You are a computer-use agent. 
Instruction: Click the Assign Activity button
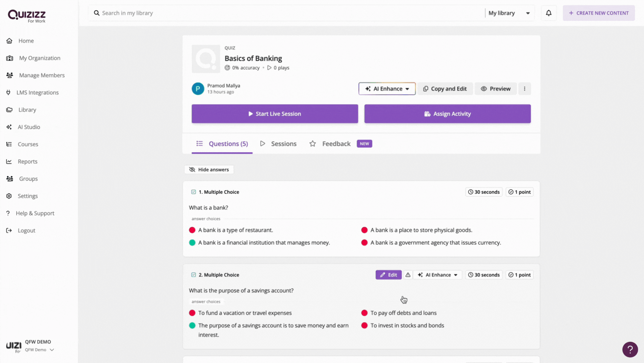click(x=447, y=114)
